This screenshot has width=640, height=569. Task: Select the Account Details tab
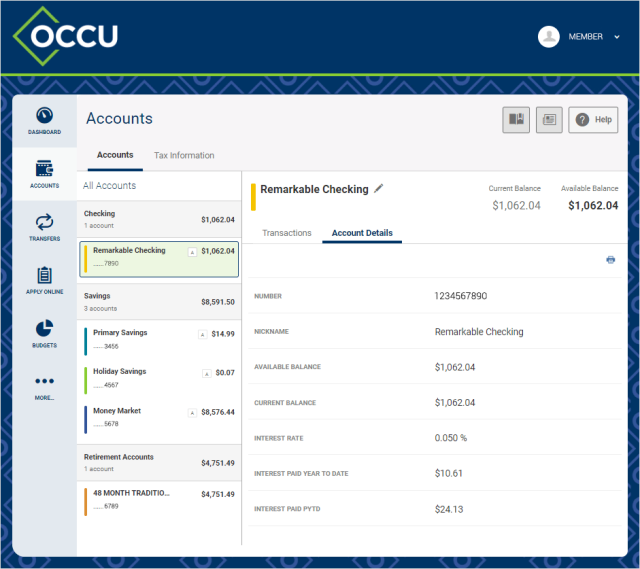pos(362,233)
